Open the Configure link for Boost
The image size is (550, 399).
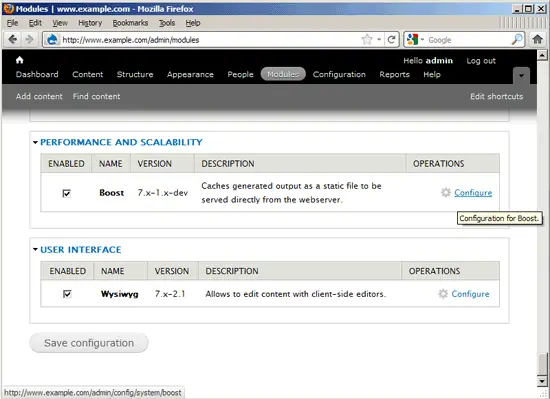point(473,193)
